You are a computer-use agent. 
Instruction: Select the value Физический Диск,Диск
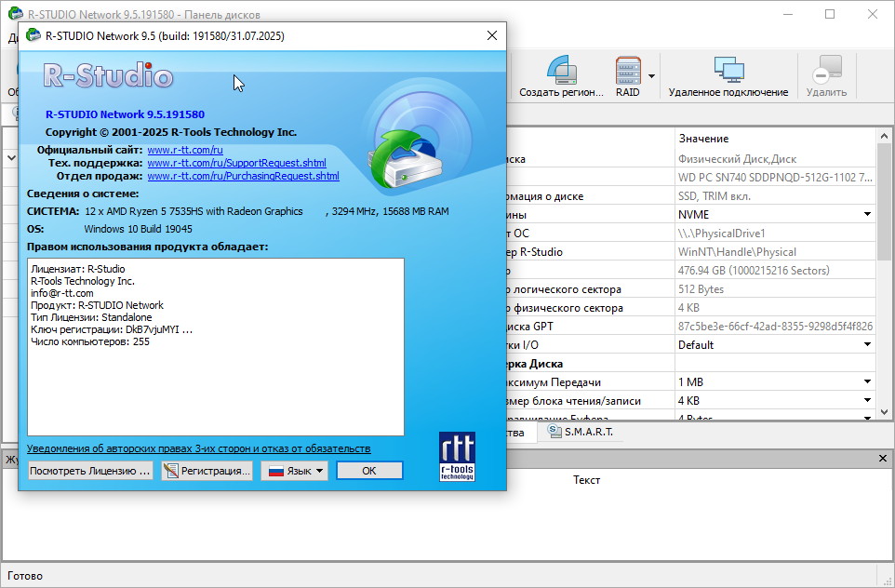737,159
